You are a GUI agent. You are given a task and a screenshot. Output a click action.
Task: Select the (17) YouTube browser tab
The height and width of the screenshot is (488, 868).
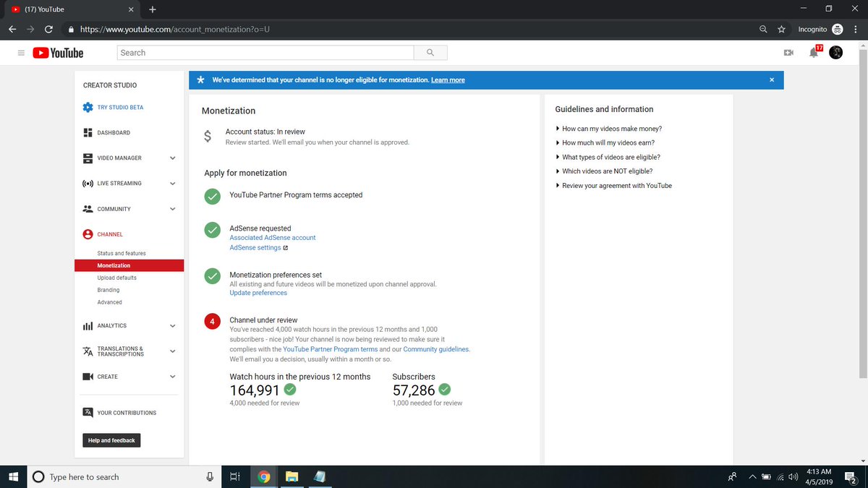[x=72, y=9]
